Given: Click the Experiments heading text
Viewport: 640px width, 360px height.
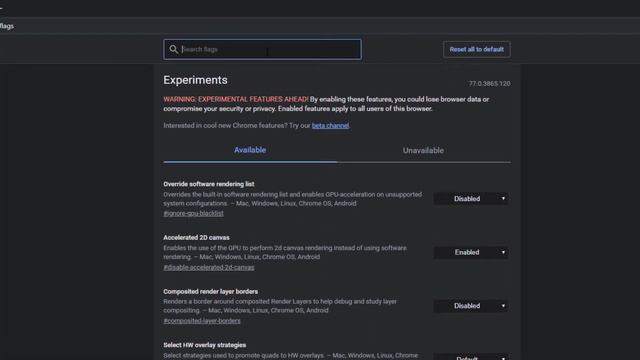Looking at the screenshot, I should [x=195, y=80].
